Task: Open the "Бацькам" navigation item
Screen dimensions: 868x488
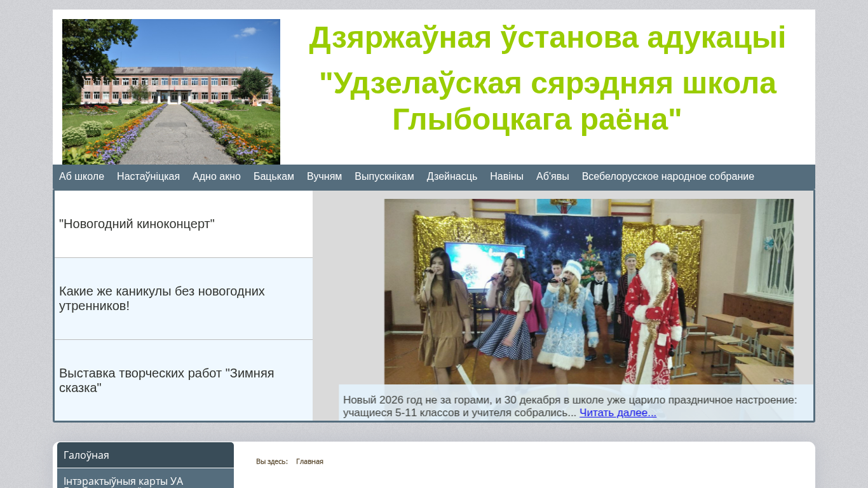Action: tap(273, 177)
